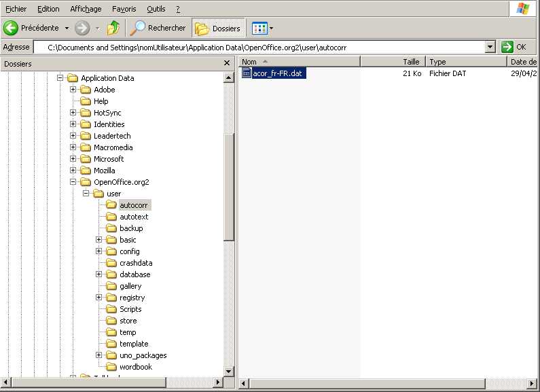Click the folder tree scrollbar down arrow

pos(228,372)
